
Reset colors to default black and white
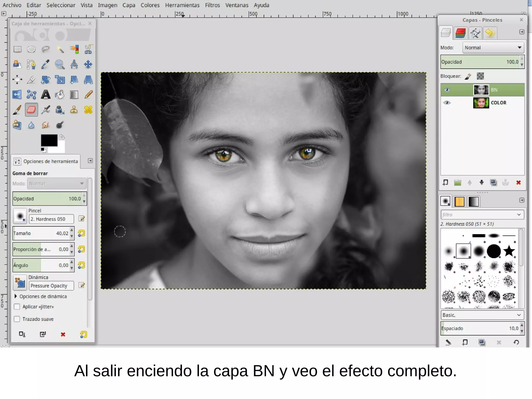point(43,150)
